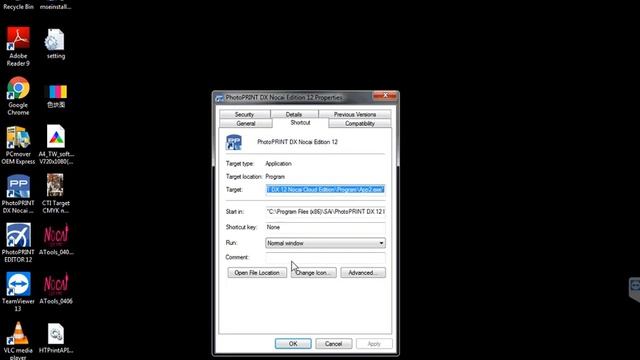Open VLC media player desktop icon
The width and height of the screenshot is (640, 360).
[18, 340]
